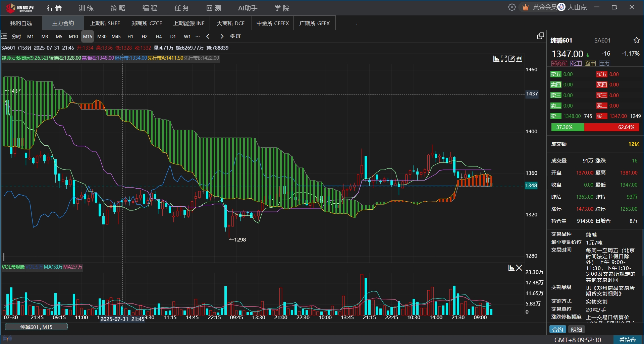Open the settings gear icon

(512, 7)
